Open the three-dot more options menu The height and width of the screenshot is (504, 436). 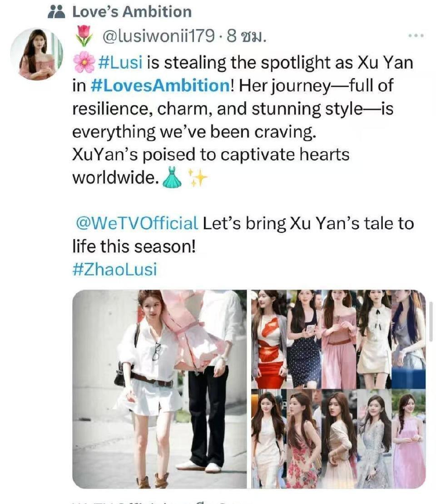[416, 36]
